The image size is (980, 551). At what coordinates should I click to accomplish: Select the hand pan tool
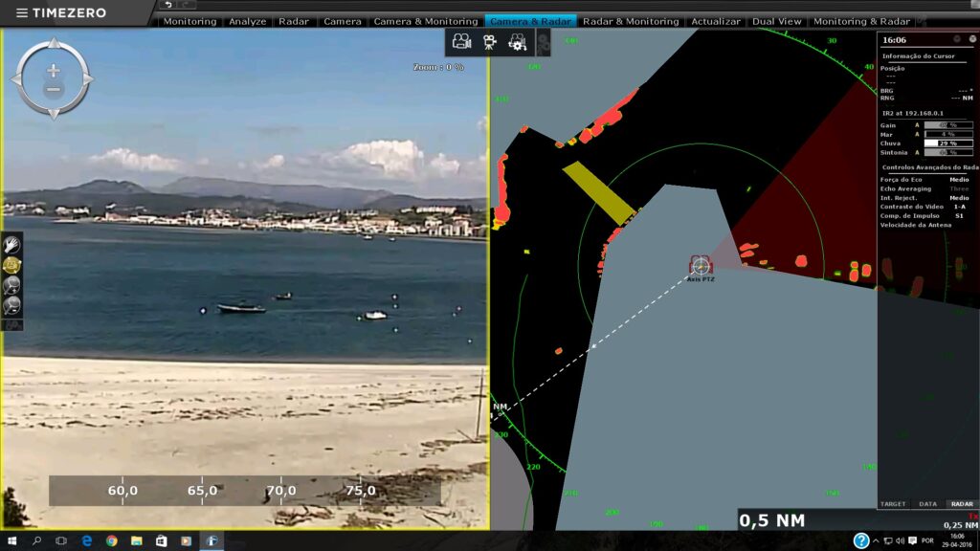[x=11, y=245]
